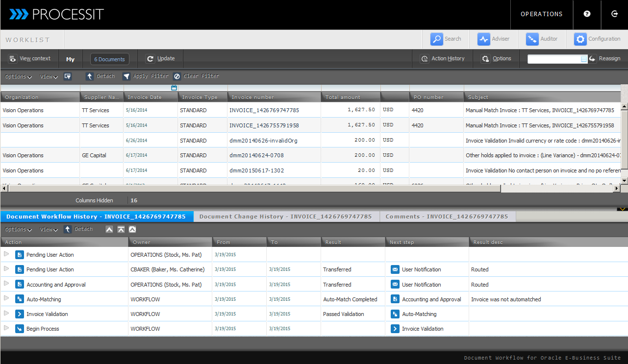This screenshot has height=364, width=628.
Task: Click the Update button
Action: click(x=160, y=59)
